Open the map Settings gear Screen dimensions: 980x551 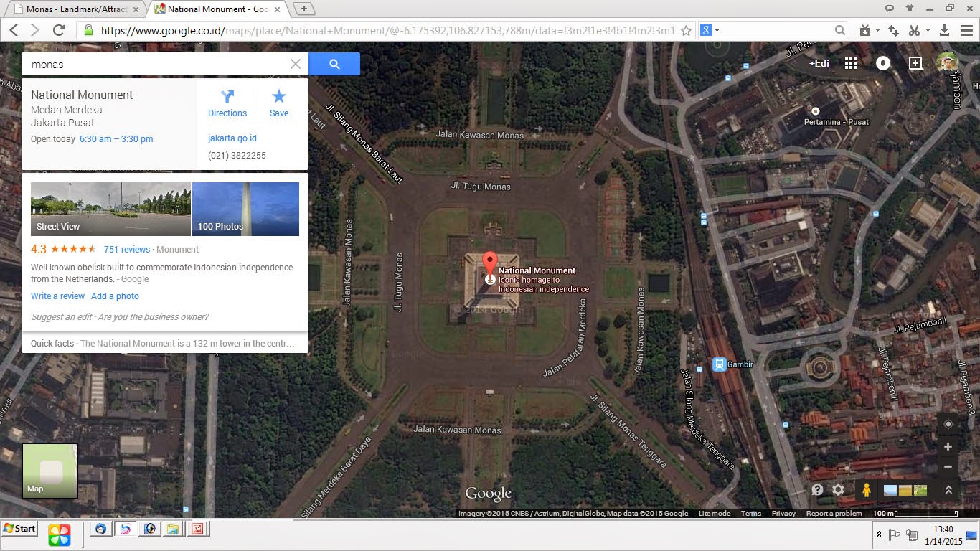coord(839,490)
